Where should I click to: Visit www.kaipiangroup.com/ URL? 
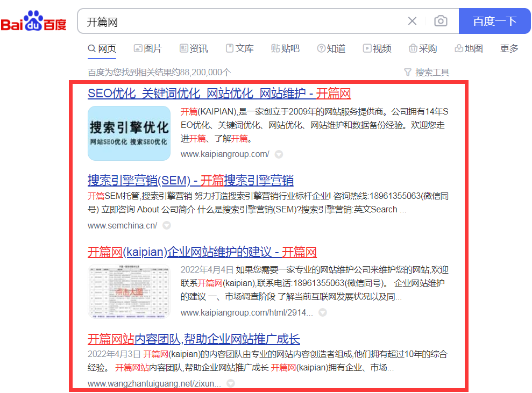(225, 154)
